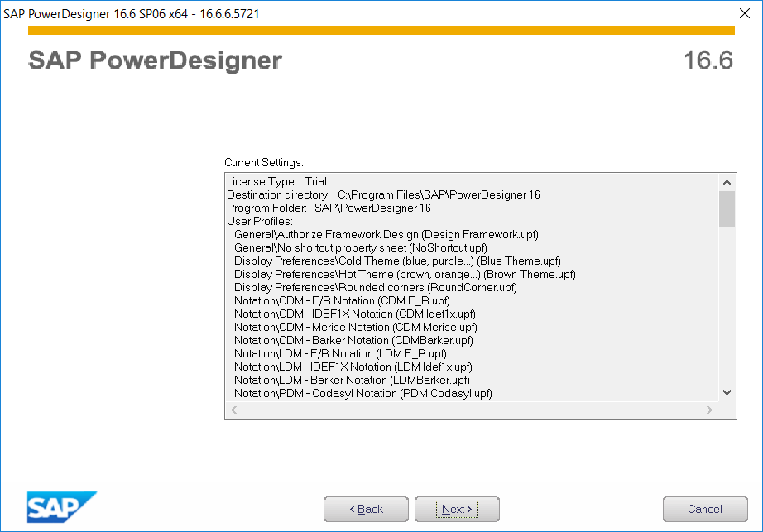Click the horizontal scroll left arrow

[x=234, y=410]
